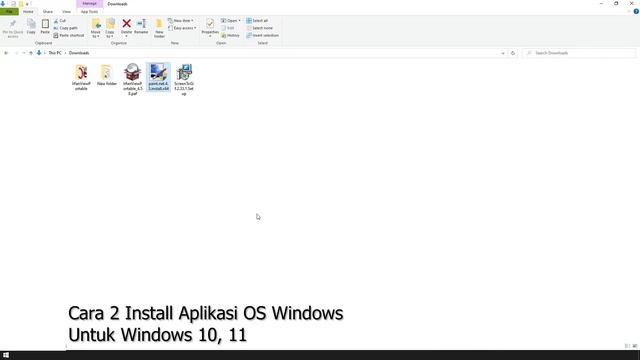Open the address bar history dropdown
Screen dimensions: 640x360
click(x=503, y=53)
